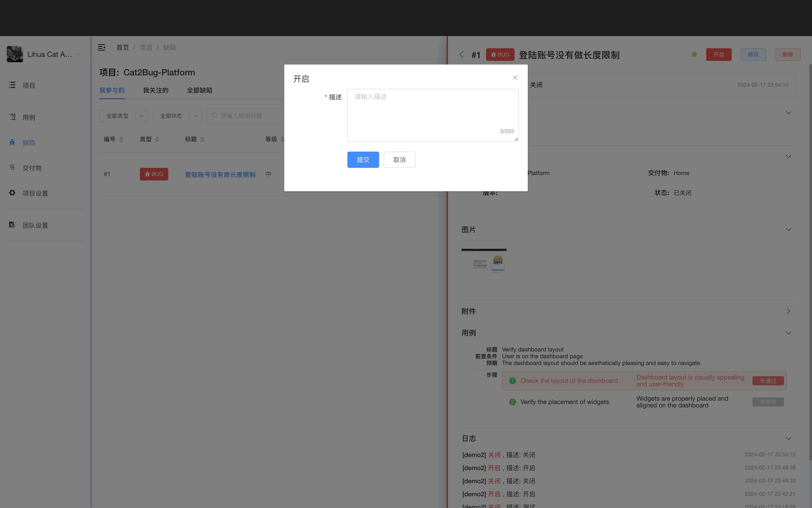The height and width of the screenshot is (508, 812).
Task: Sort by 编号 column arrows
Action: (121, 139)
